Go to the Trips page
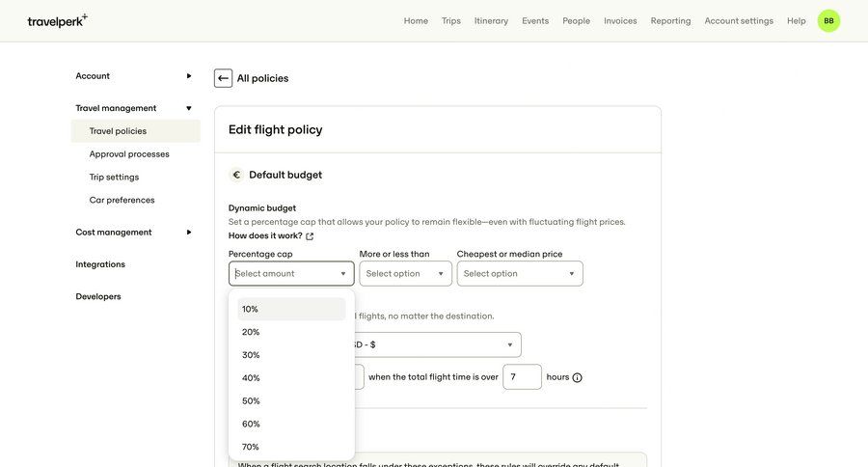The width and height of the screenshot is (868, 467). tap(451, 20)
